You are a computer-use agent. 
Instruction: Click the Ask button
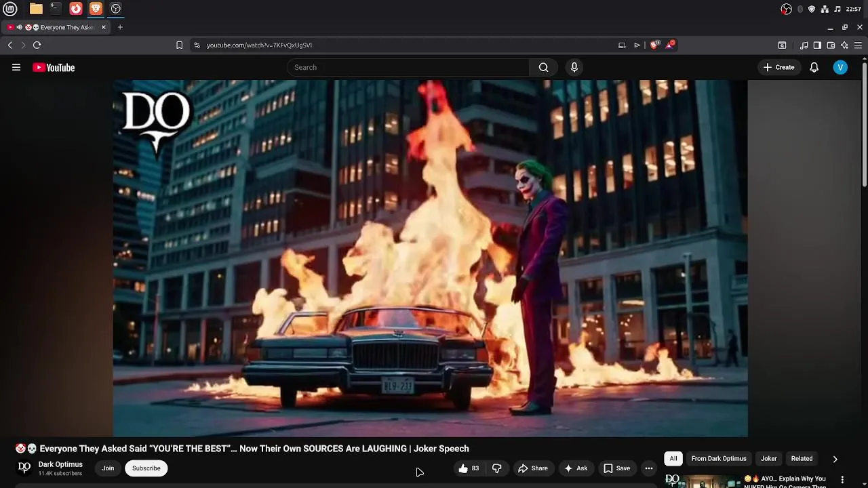coord(576,468)
